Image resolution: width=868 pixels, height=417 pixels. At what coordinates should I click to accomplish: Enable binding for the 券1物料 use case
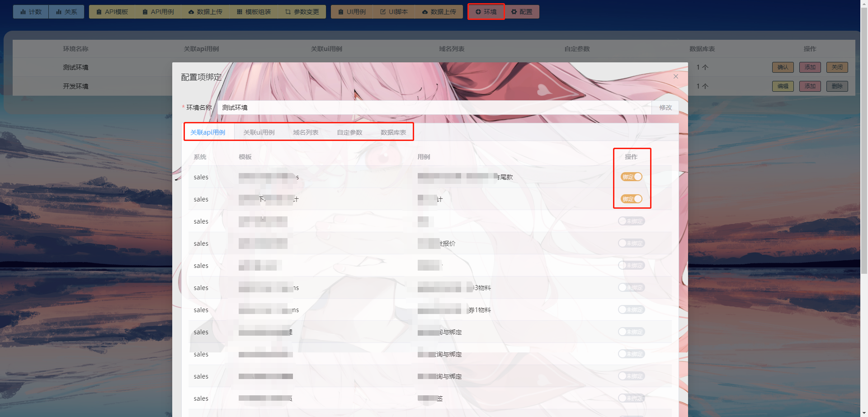click(631, 309)
